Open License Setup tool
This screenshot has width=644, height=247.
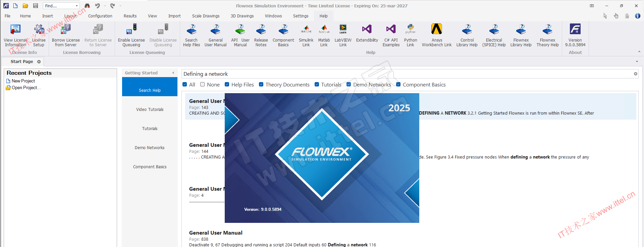(x=39, y=35)
